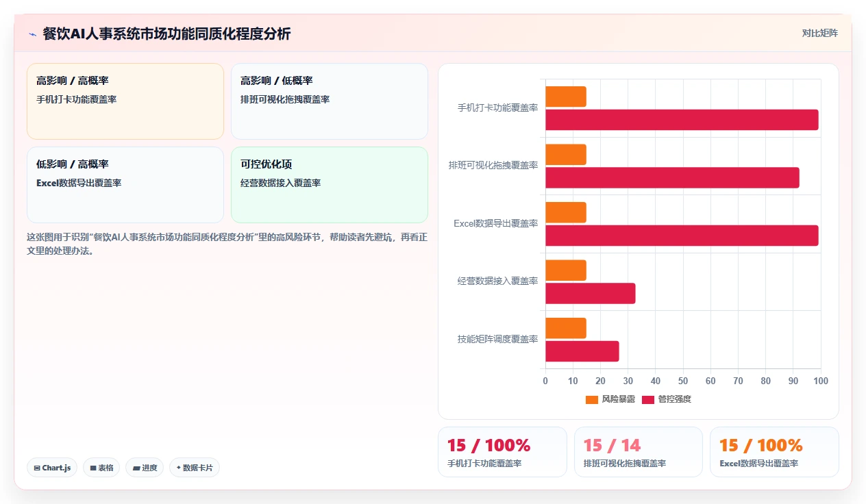Click the red bar for 技能矩阵调度覆盖率
This screenshot has width=866, height=504.
click(x=582, y=351)
